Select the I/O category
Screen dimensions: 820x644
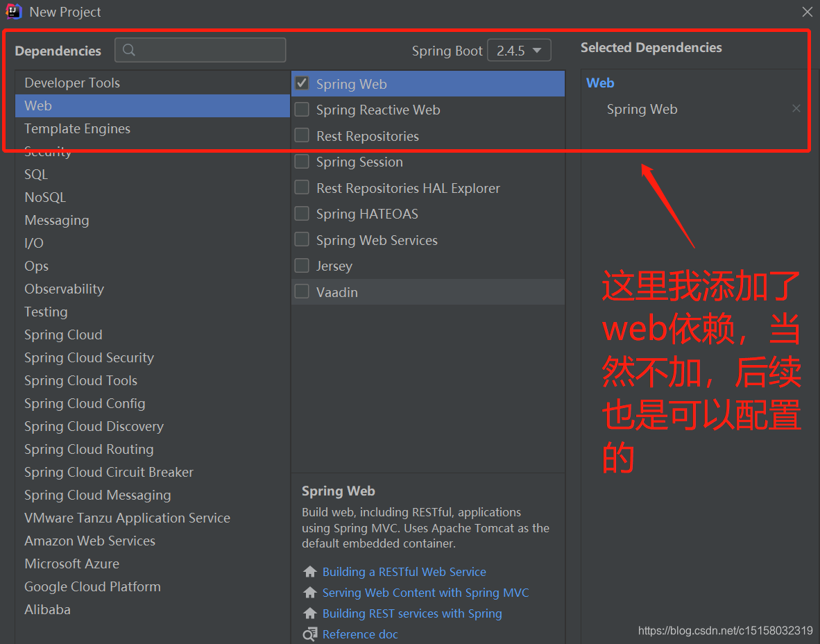coord(152,244)
